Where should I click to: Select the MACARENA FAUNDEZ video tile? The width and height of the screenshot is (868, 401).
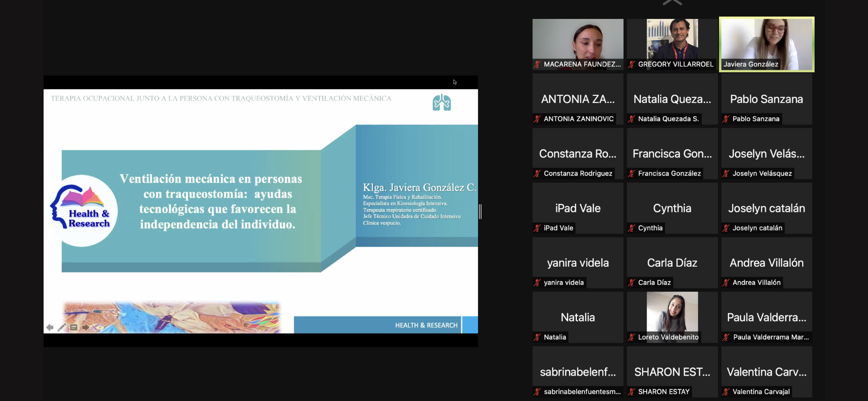pyautogui.click(x=577, y=44)
